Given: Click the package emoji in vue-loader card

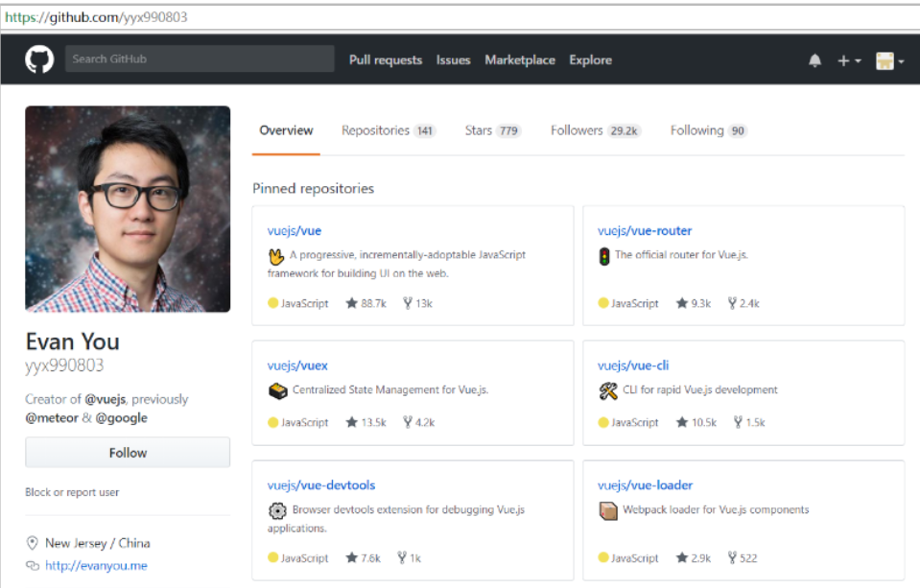Looking at the screenshot, I should coord(608,511).
